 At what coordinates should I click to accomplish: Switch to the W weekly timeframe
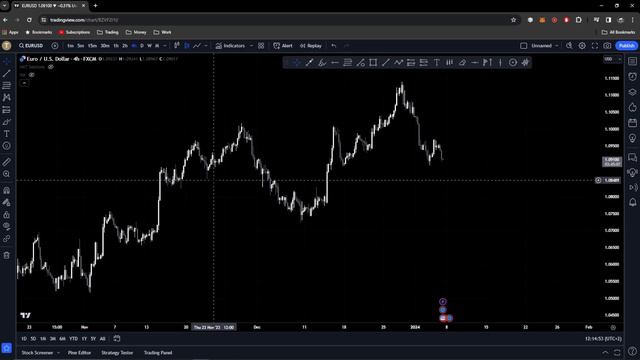coord(149,46)
